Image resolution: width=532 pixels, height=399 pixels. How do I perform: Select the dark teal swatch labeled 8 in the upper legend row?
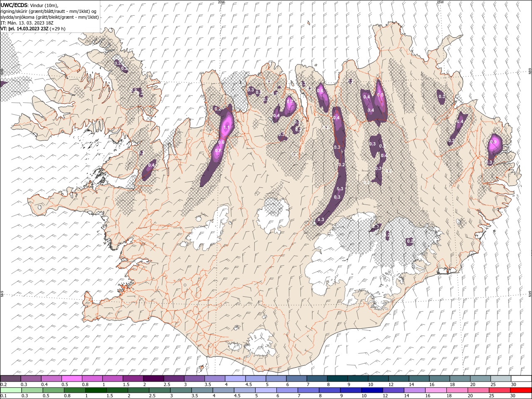point(337,379)
